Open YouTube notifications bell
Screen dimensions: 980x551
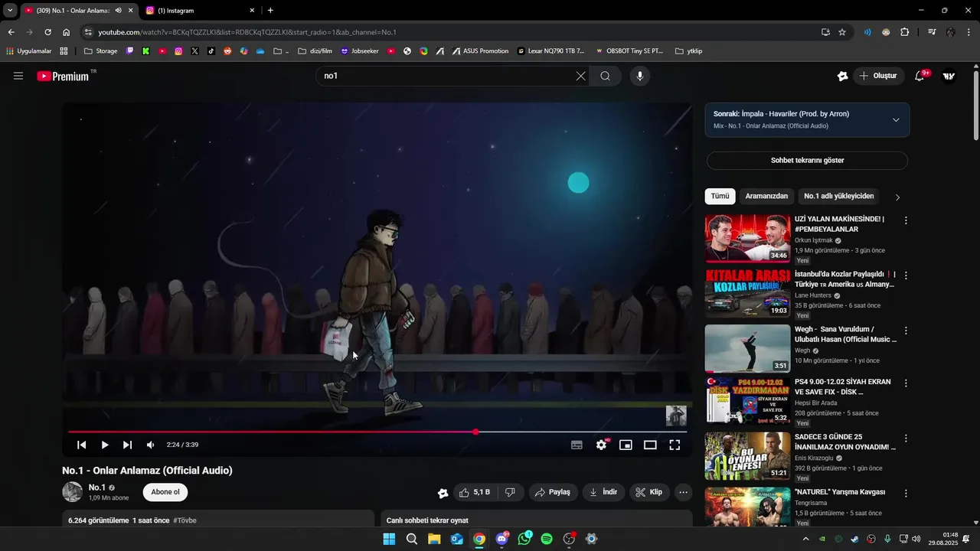(x=920, y=76)
